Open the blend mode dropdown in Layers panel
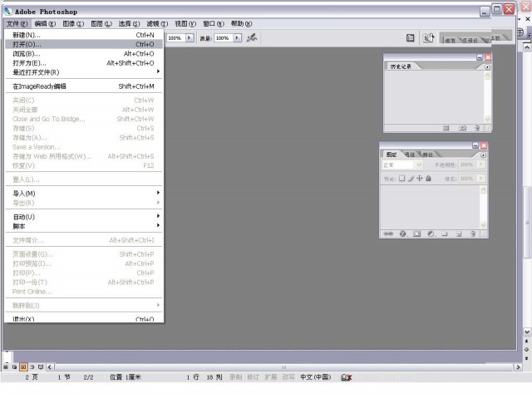This screenshot has width=532, height=398. 419,165
